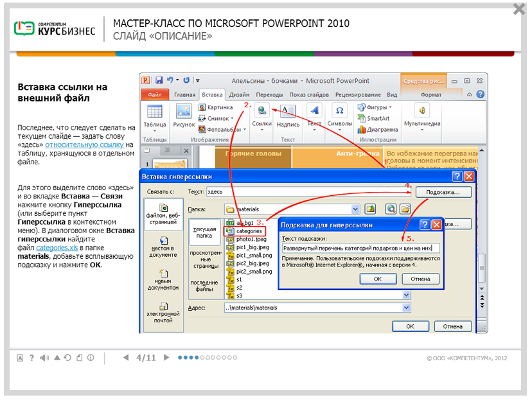Close the course viewer with the X

(519, 9)
